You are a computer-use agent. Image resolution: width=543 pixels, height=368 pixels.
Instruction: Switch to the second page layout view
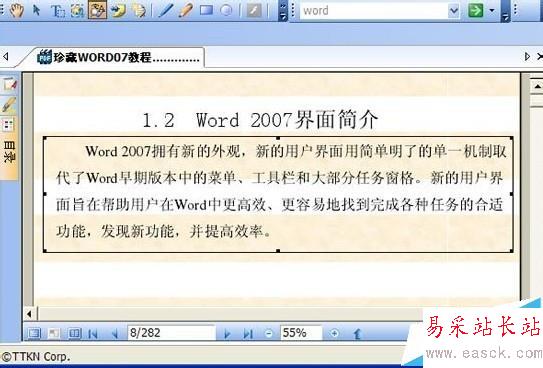pos(54,333)
